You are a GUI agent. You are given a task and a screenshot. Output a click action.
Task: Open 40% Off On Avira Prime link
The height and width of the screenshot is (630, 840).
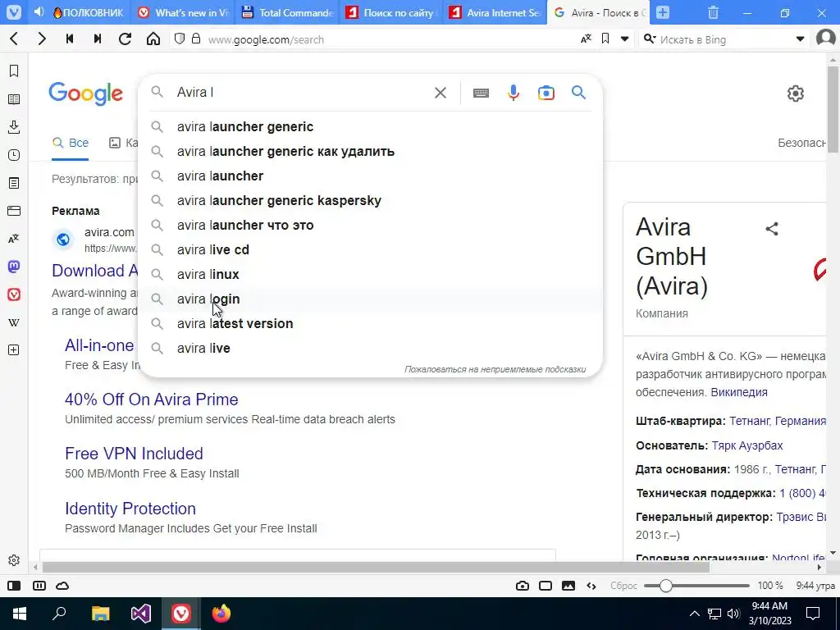click(x=152, y=399)
